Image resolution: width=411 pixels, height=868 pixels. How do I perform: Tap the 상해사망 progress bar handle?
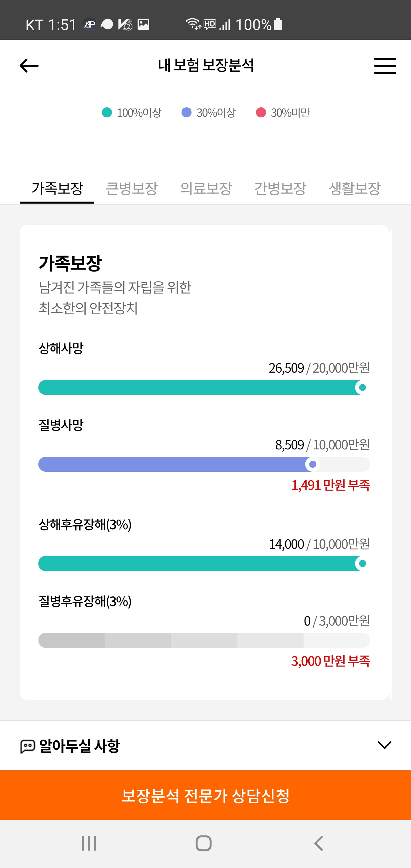pyautogui.click(x=362, y=387)
